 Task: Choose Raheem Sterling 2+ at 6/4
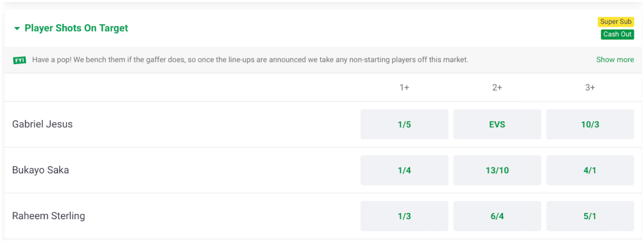click(x=497, y=216)
